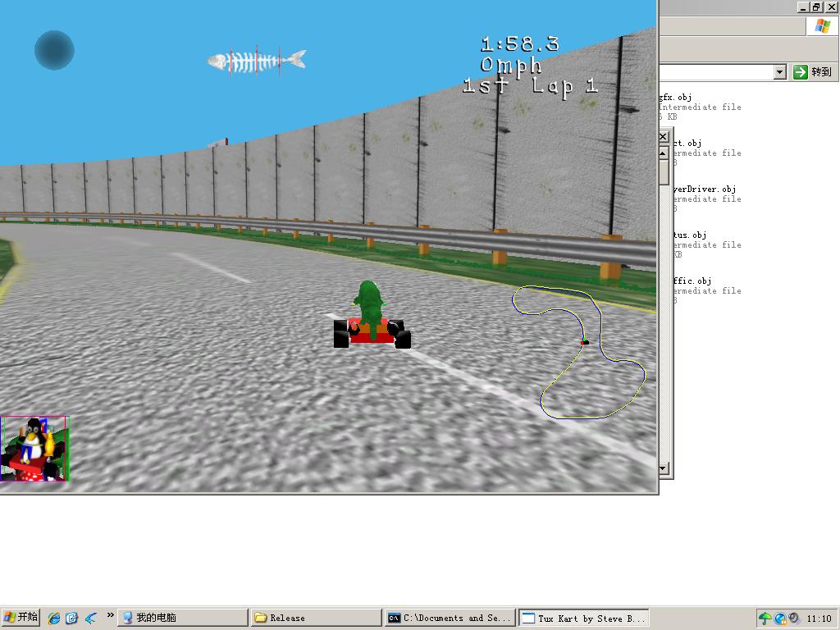Screen dimensions: 840x630
Task: Click the green Go arrow icon
Action: pos(801,72)
